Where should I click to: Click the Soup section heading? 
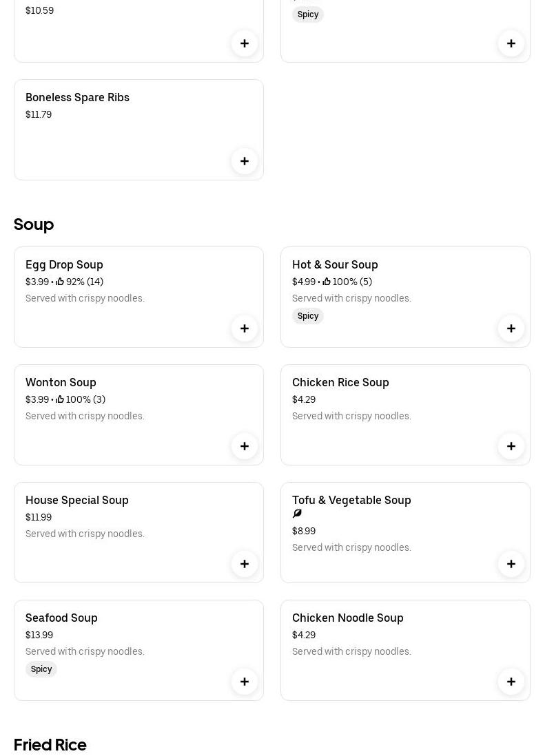tap(34, 224)
